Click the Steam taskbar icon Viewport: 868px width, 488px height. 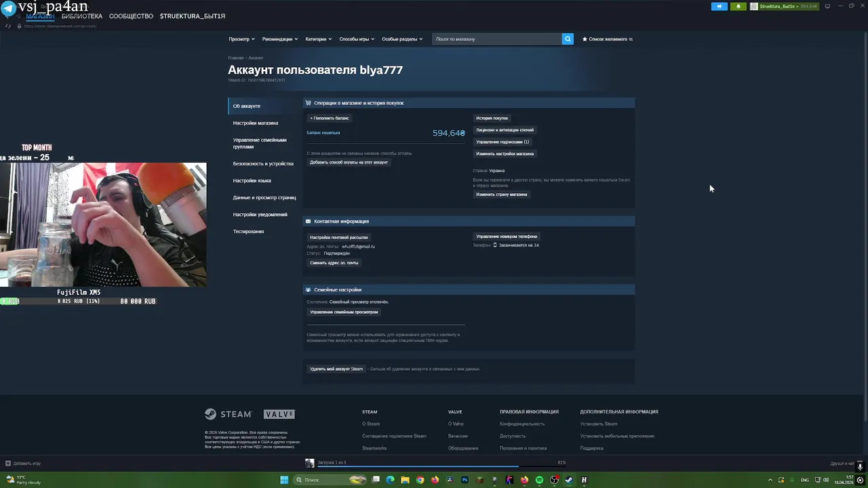[x=569, y=480]
